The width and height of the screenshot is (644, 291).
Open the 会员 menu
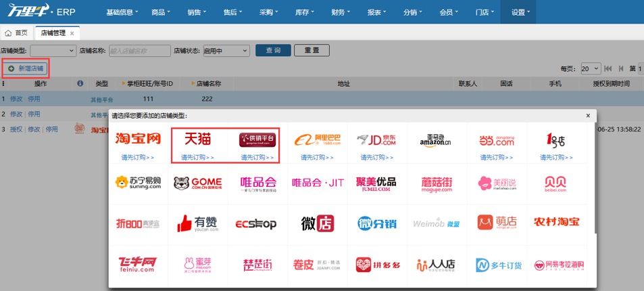[449, 12]
